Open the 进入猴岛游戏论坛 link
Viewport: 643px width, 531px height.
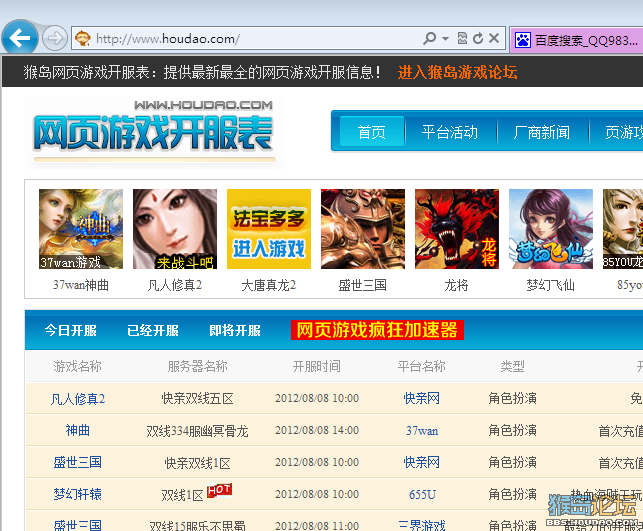click(457, 72)
